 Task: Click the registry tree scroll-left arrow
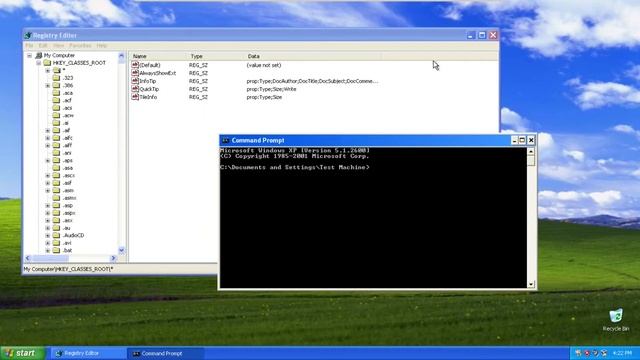[28, 258]
